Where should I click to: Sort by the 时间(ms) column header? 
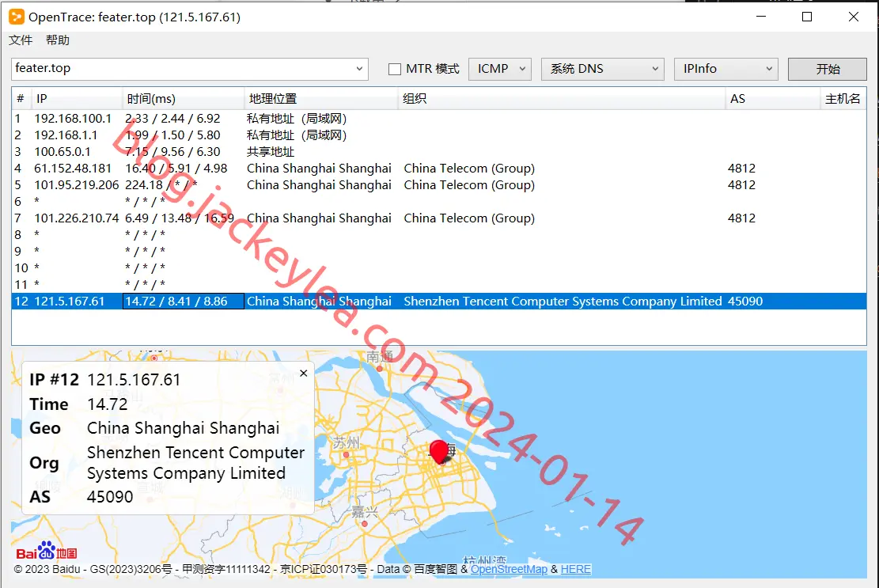coord(184,99)
